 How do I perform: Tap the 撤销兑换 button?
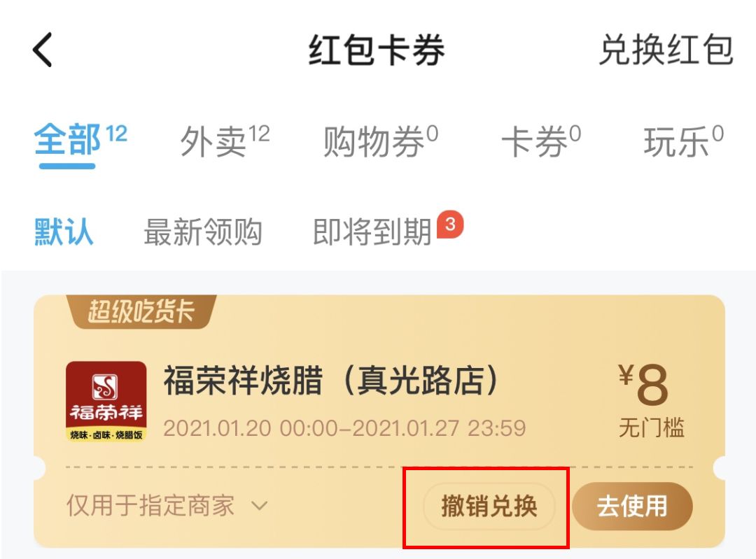coord(489,507)
